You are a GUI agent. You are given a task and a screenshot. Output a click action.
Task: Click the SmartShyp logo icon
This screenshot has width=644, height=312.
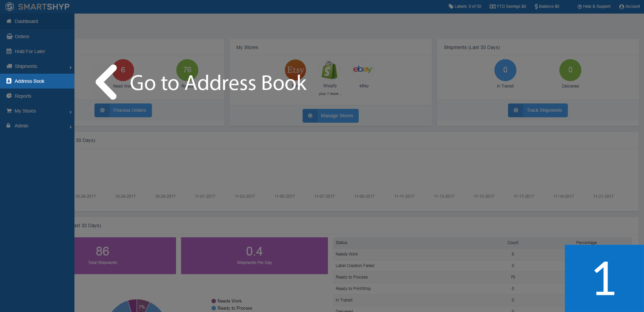pyautogui.click(x=9, y=6)
